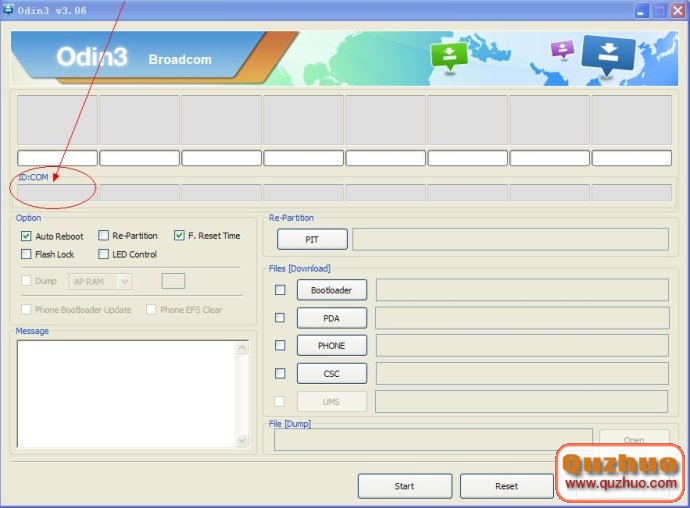This screenshot has width=690, height=508.
Task: Click inside the Message log box
Action: (127, 394)
